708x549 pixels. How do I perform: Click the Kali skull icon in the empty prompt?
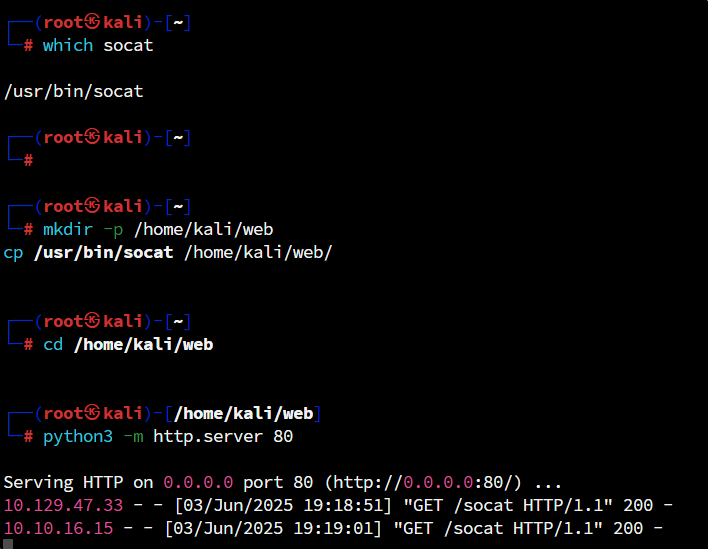click(x=93, y=136)
